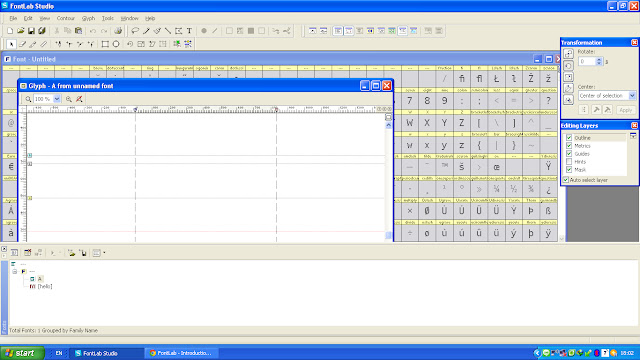Select the Rectangle drawing tool
The width and height of the screenshot is (640, 360).
pos(105,44)
